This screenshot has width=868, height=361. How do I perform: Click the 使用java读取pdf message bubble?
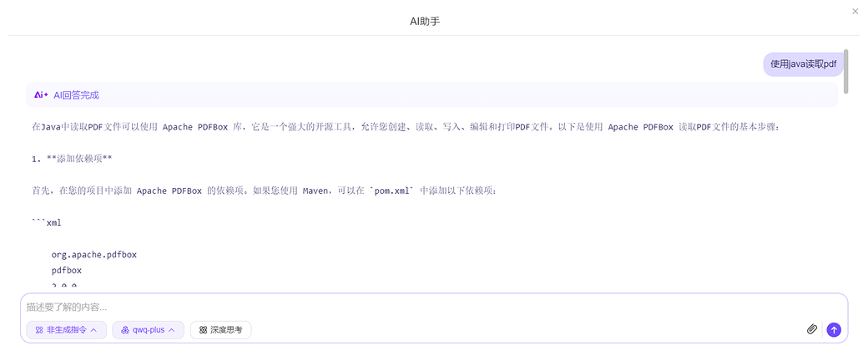(803, 64)
